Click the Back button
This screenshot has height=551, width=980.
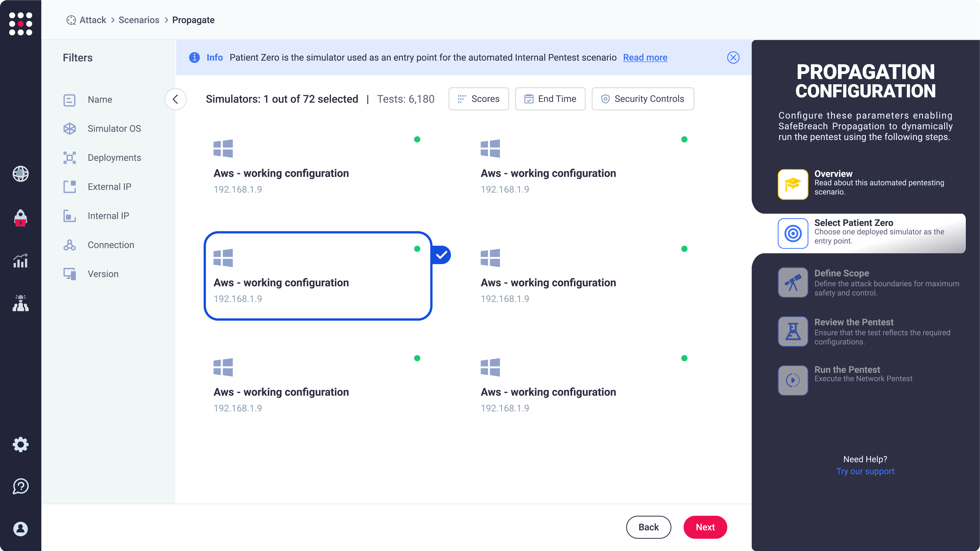(x=649, y=527)
